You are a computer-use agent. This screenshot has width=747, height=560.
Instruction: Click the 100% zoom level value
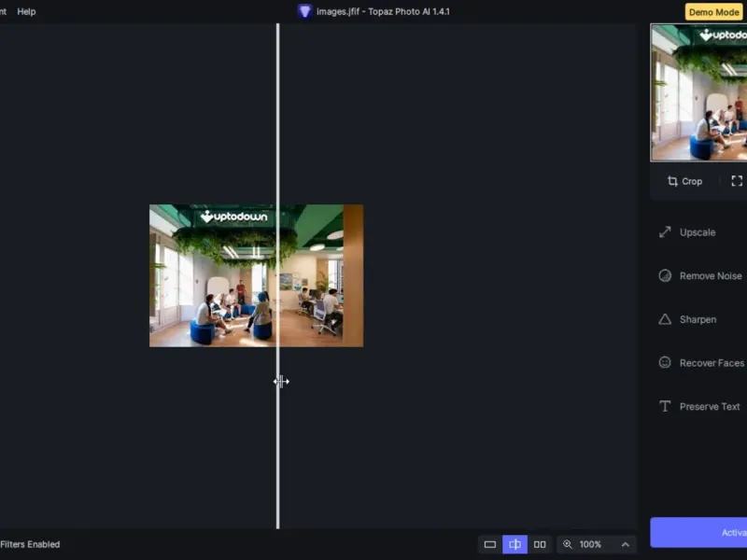(x=590, y=544)
